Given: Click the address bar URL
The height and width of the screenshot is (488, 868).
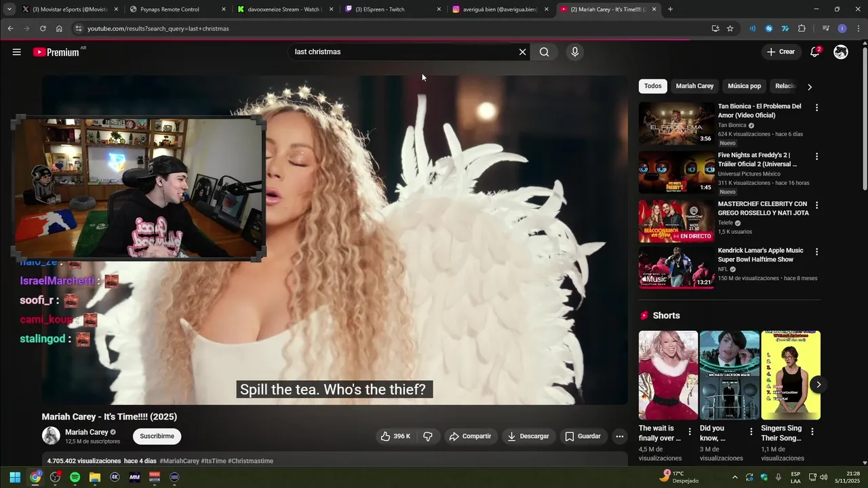Looking at the screenshot, I should (158, 28).
